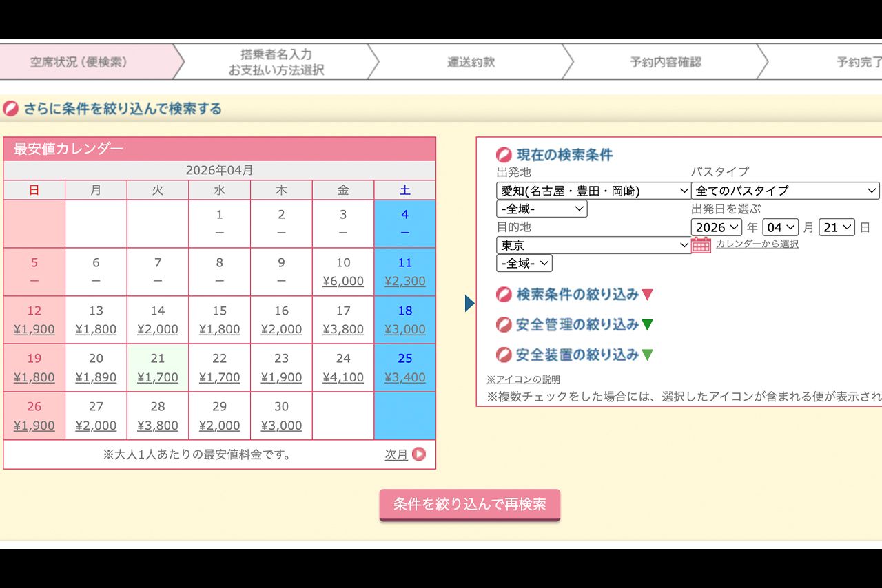Click the blue right-arrow pointer beside the calendar
882x588 pixels.
(469, 303)
